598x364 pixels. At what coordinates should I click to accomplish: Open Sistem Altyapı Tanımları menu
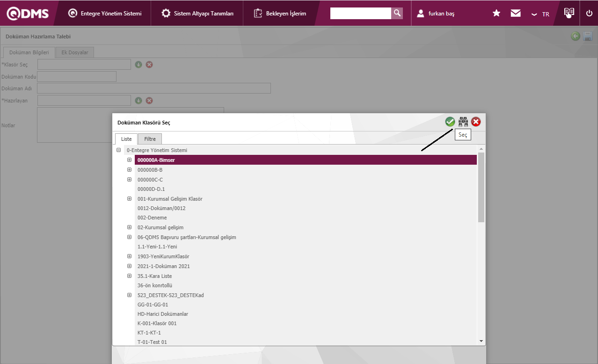[197, 14]
